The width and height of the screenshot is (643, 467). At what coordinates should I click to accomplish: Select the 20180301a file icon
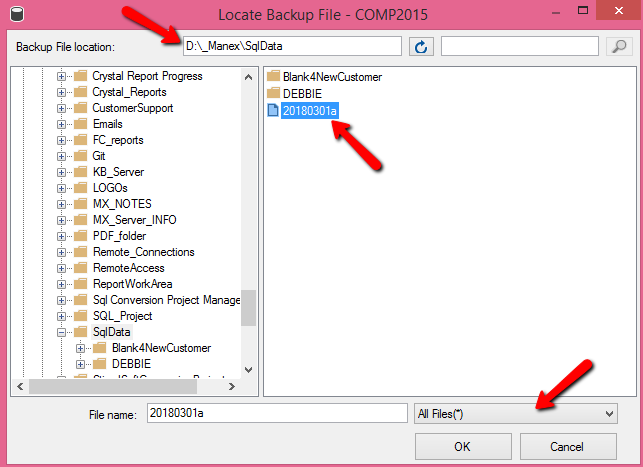[273, 110]
